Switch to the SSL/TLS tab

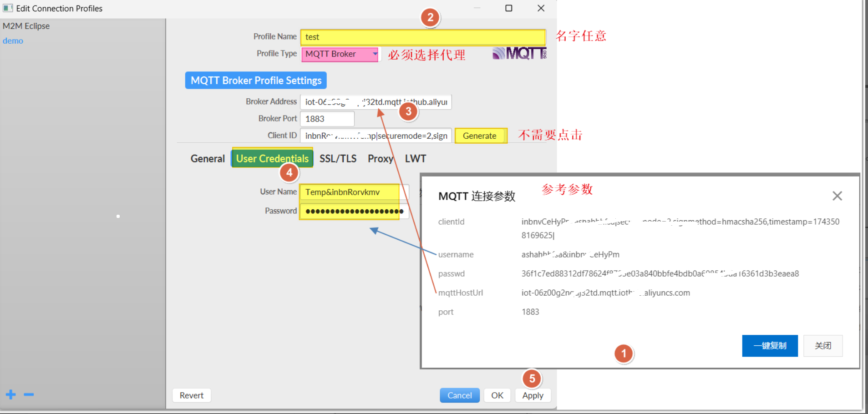click(x=338, y=158)
